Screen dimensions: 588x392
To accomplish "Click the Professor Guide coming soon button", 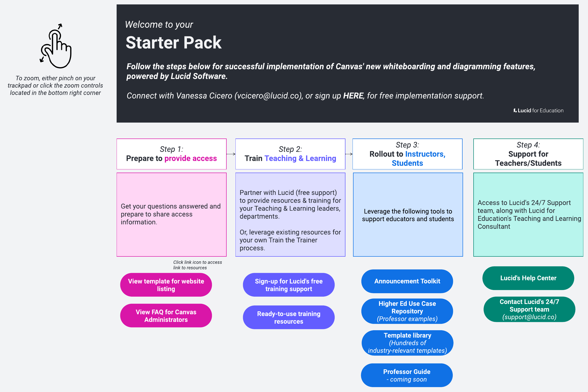I will pyautogui.click(x=407, y=375).
